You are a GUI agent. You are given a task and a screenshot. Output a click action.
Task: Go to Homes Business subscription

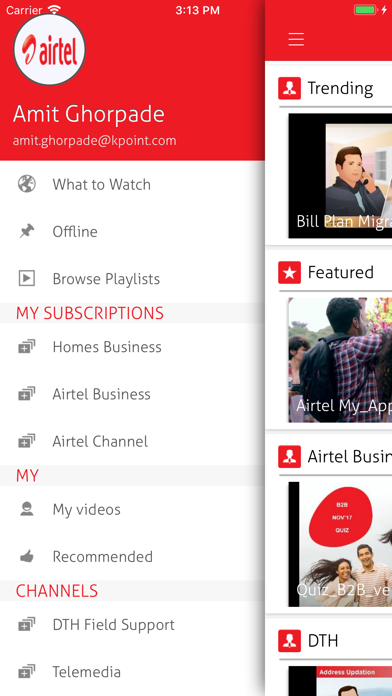point(132,347)
